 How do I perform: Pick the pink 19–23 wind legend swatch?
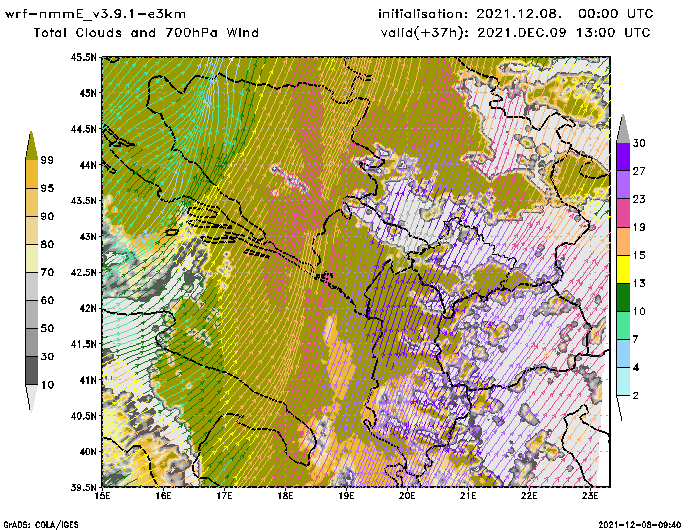click(x=623, y=213)
